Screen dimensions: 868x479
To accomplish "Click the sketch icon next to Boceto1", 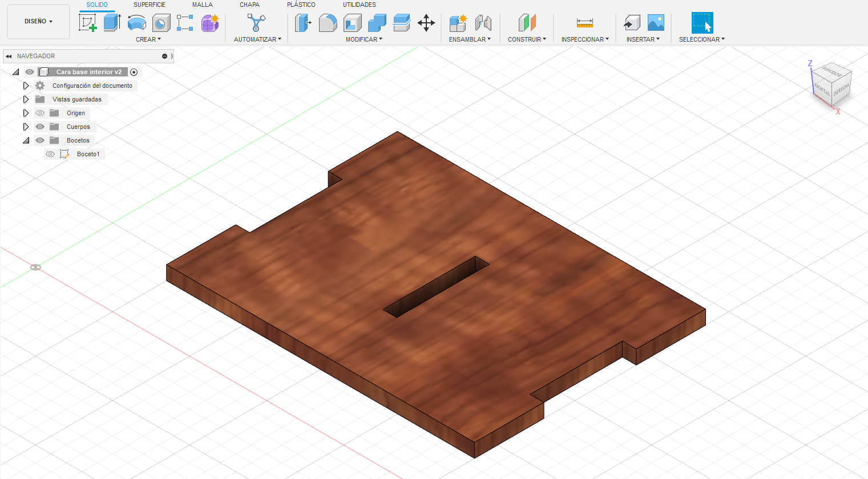I will (x=64, y=154).
